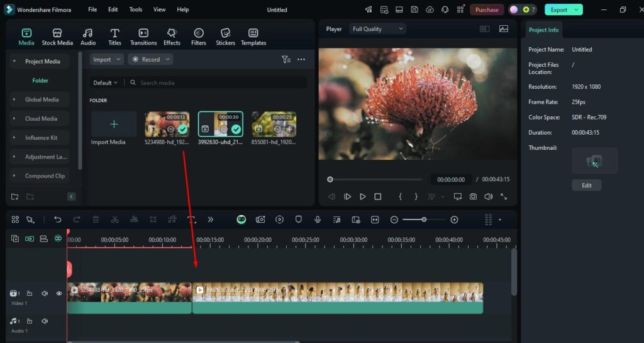Click the Redo icon

[x=76, y=220]
